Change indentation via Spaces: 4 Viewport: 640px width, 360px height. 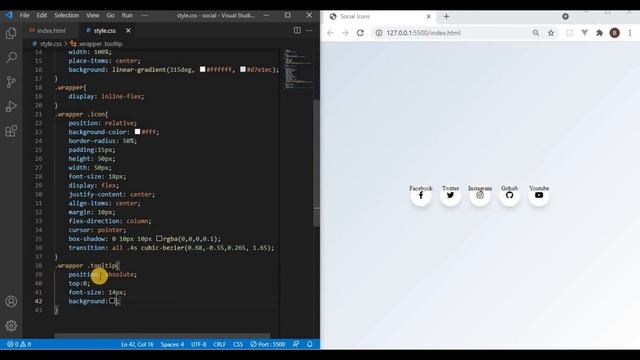point(172,344)
